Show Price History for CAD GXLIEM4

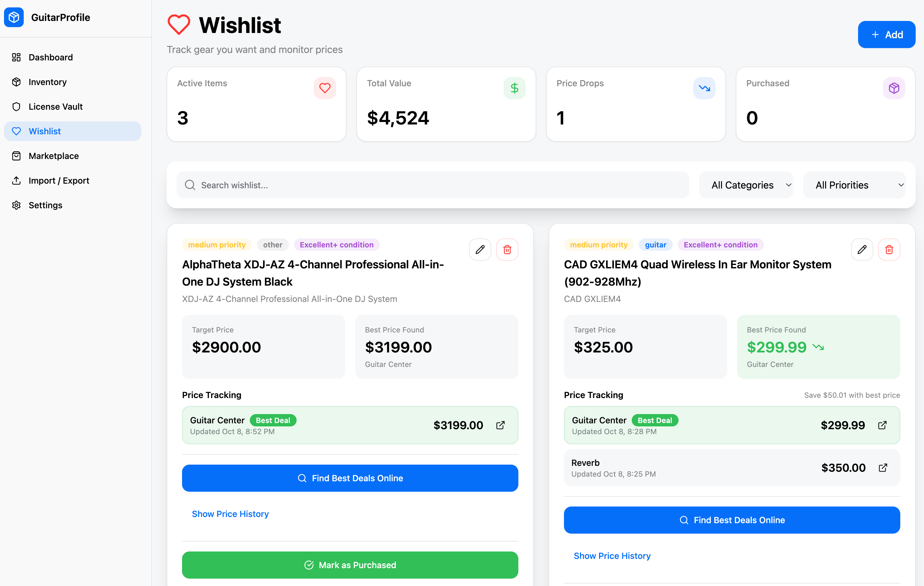coord(612,555)
